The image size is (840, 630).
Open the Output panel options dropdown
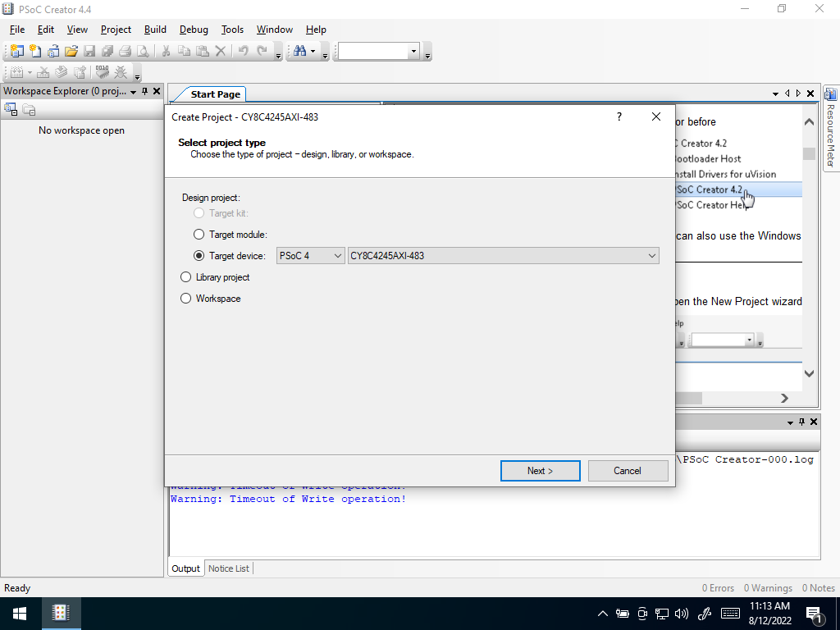click(x=790, y=422)
